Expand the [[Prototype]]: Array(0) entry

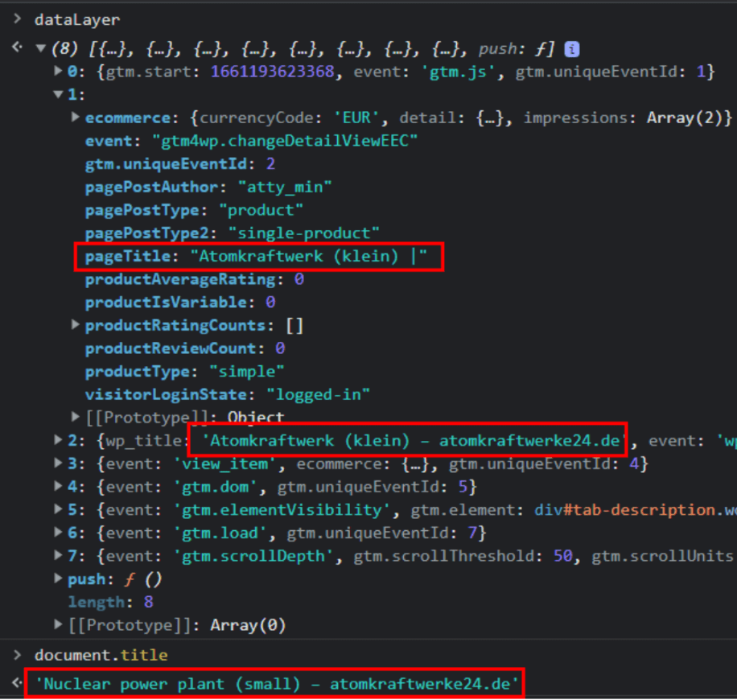pyautogui.click(x=58, y=625)
